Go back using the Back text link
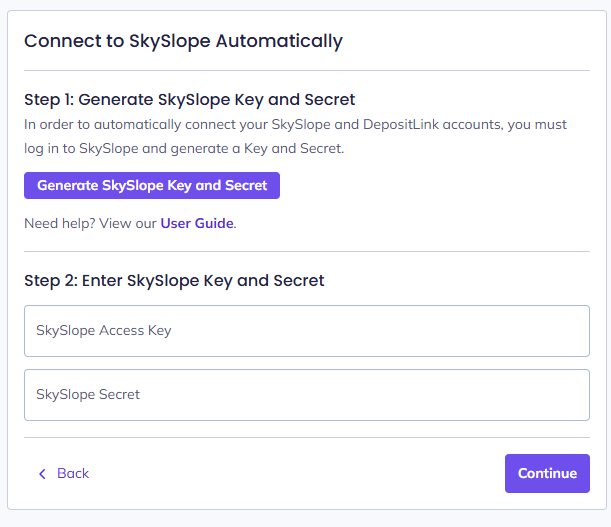This screenshot has width=611, height=527. coord(73,474)
